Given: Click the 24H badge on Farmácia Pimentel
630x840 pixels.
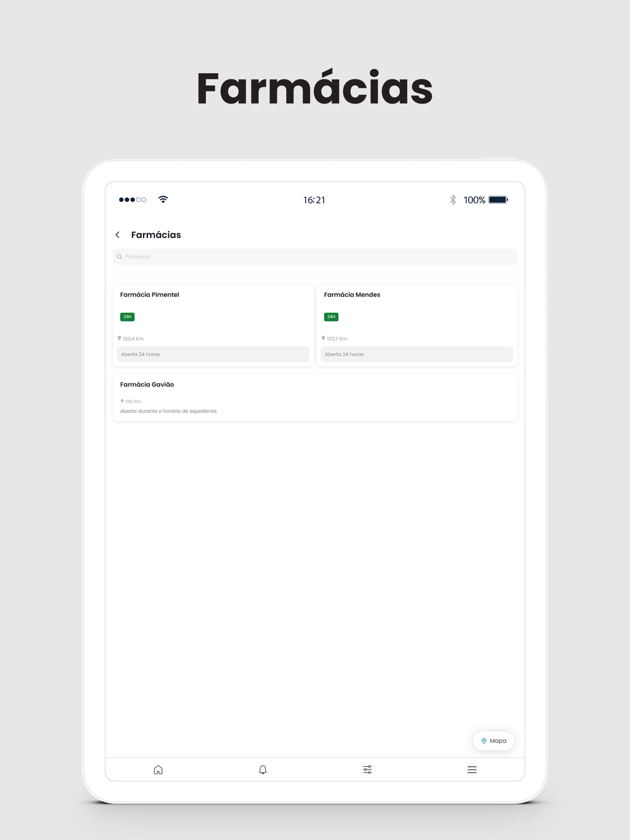Looking at the screenshot, I should click(127, 317).
